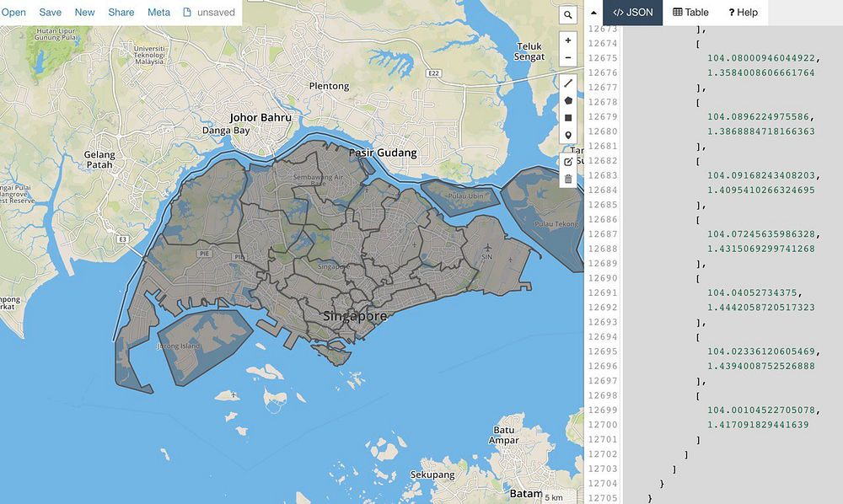Click latitude value 1.4442058720517323
The width and height of the screenshot is (843, 504).
coord(760,308)
